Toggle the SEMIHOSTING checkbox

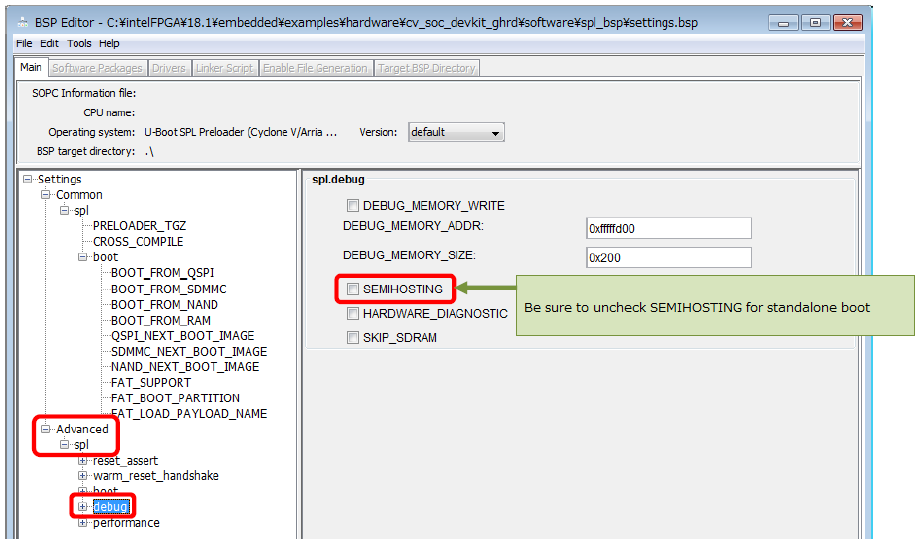tap(352, 289)
